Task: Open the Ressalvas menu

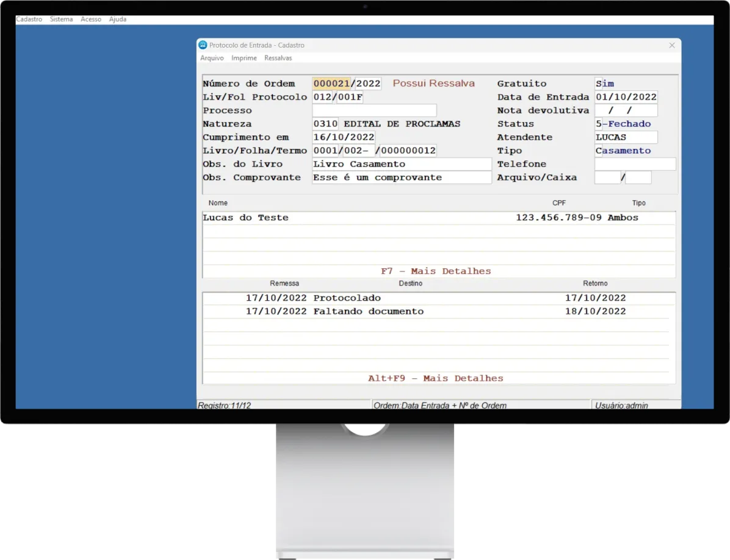Action: click(278, 58)
